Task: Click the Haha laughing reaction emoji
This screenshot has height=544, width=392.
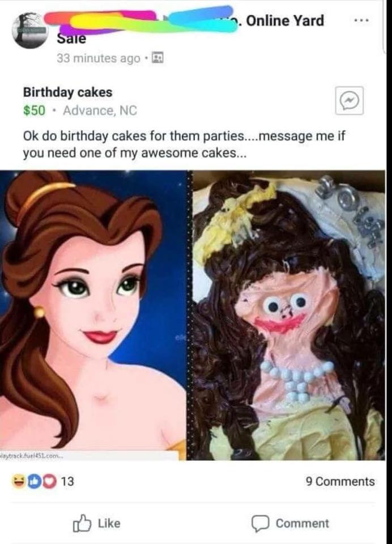Action: (x=19, y=482)
